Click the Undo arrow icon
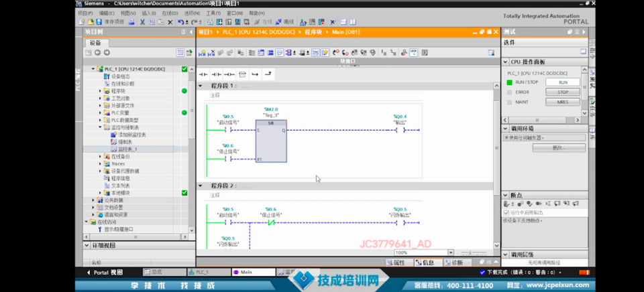The image size is (644, 292). [180, 22]
